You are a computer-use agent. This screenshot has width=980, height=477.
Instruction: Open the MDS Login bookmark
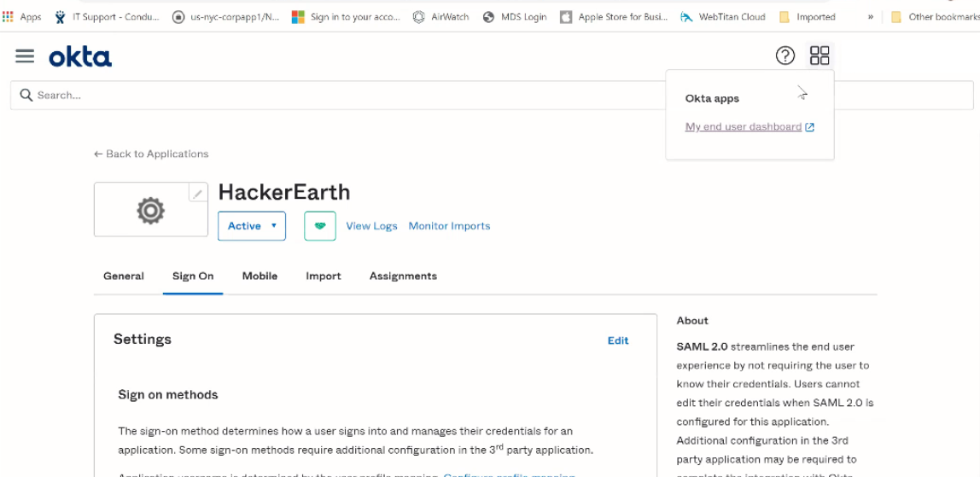click(x=515, y=17)
